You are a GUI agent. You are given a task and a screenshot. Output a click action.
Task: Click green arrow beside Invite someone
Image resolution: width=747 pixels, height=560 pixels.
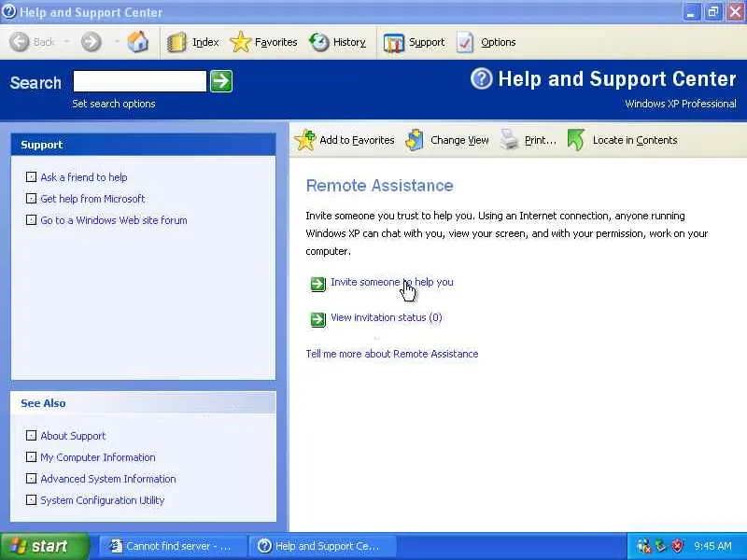pyautogui.click(x=317, y=284)
